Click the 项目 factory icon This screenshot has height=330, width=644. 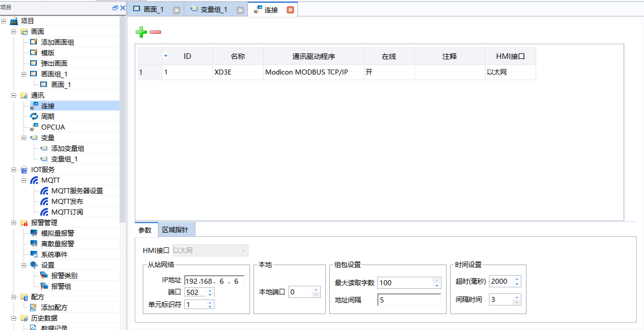[x=14, y=21]
